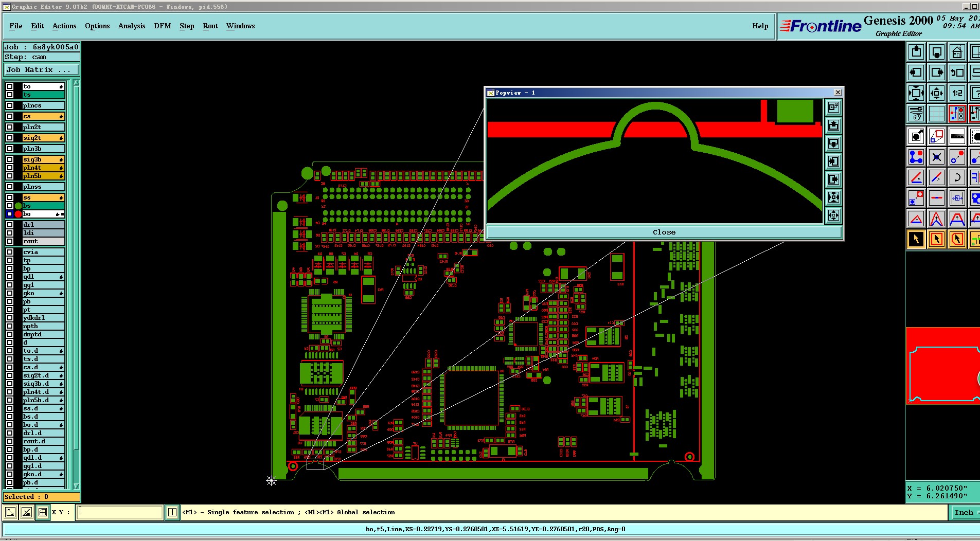Click the pan right icon in main toolbar

click(x=937, y=73)
